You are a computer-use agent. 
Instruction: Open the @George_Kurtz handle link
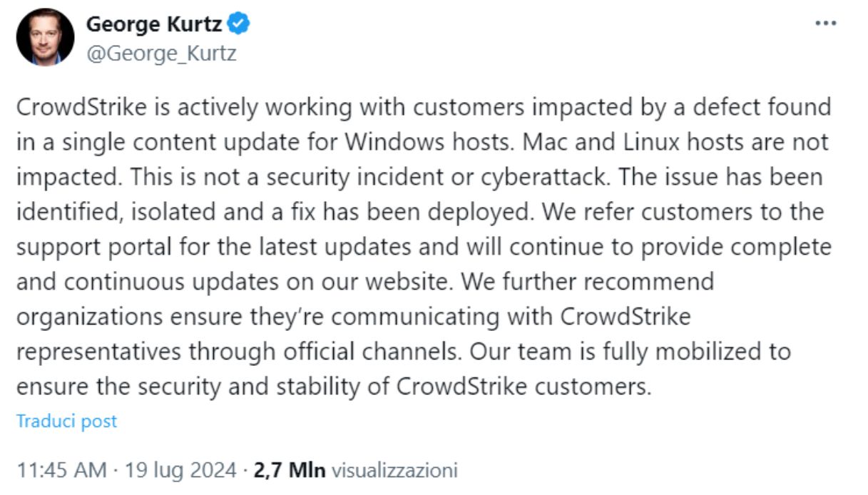[161, 53]
